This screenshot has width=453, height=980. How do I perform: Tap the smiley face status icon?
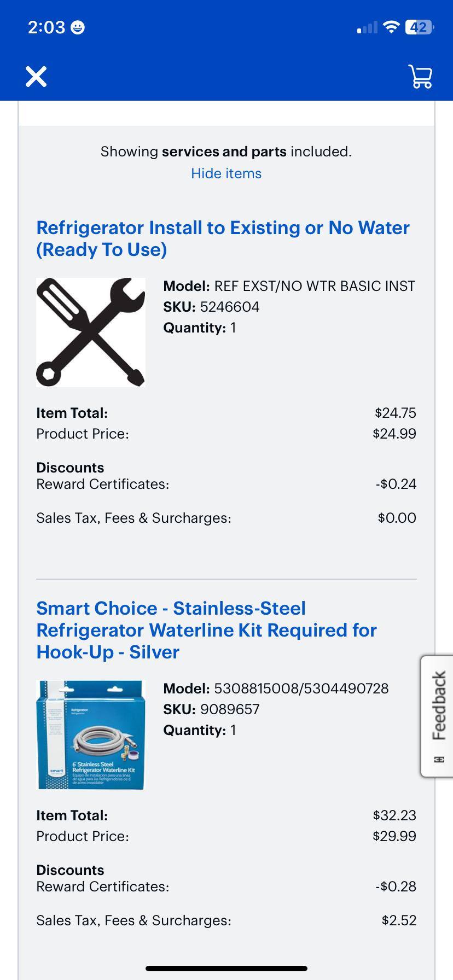(x=78, y=27)
